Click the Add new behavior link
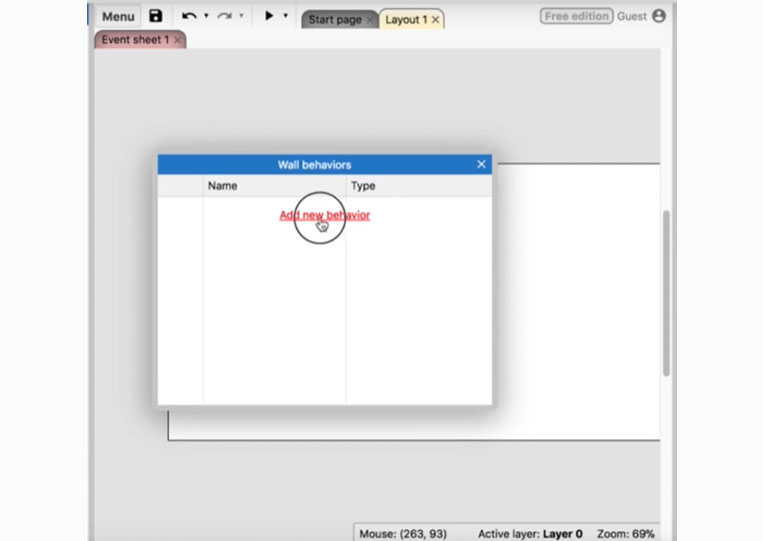Viewport: 763px width, 541px height. click(x=325, y=215)
